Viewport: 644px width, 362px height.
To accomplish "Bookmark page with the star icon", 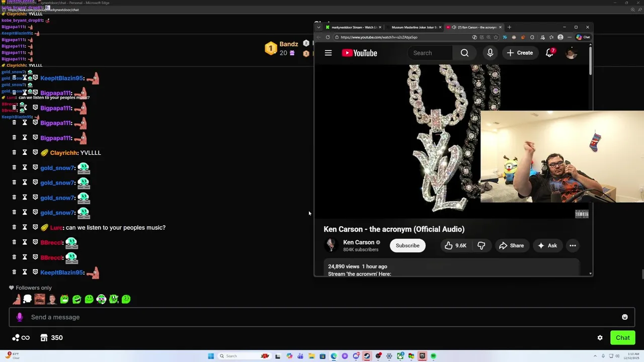I will [x=496, y=37].
